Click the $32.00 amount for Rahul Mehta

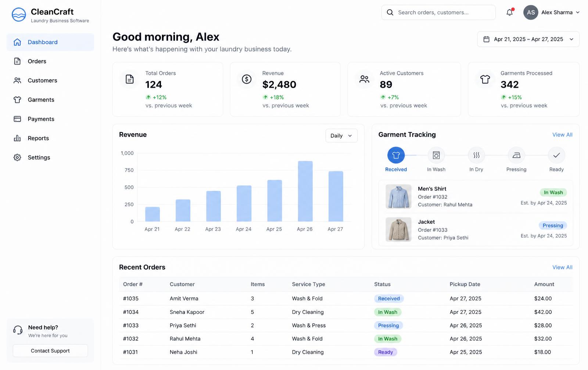(x=543, y=339)
